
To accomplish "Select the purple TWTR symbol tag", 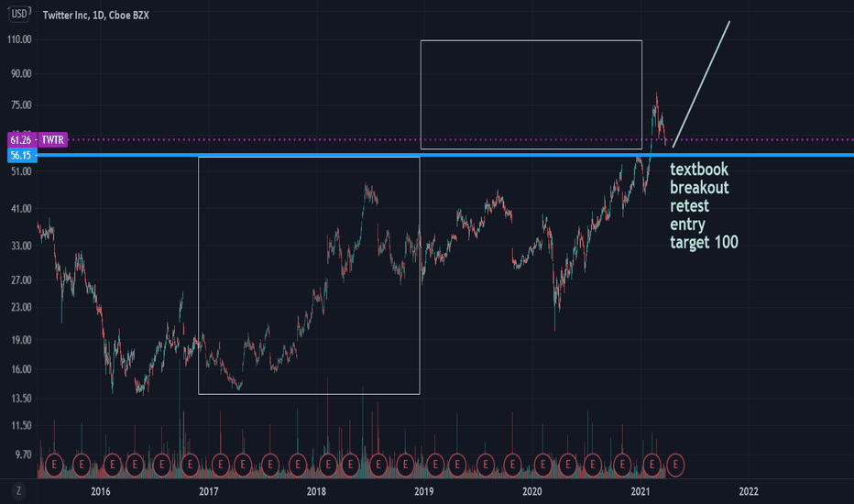I will pos(53,140).
